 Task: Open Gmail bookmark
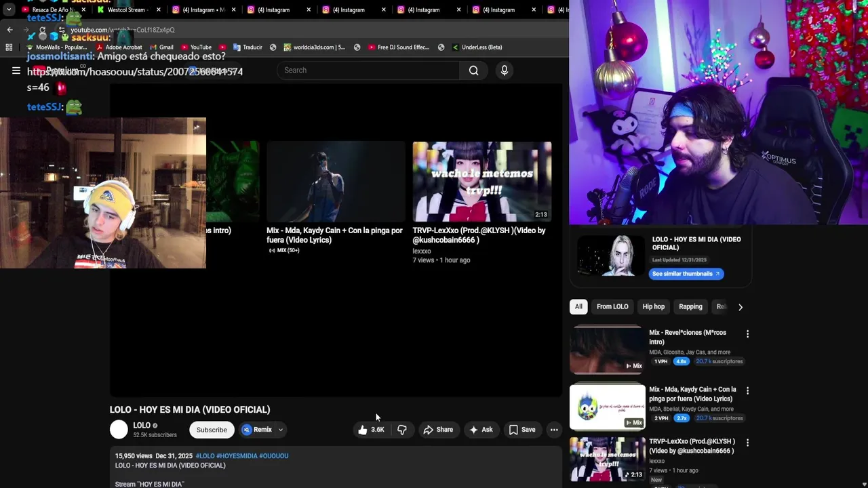click(161, 47)
